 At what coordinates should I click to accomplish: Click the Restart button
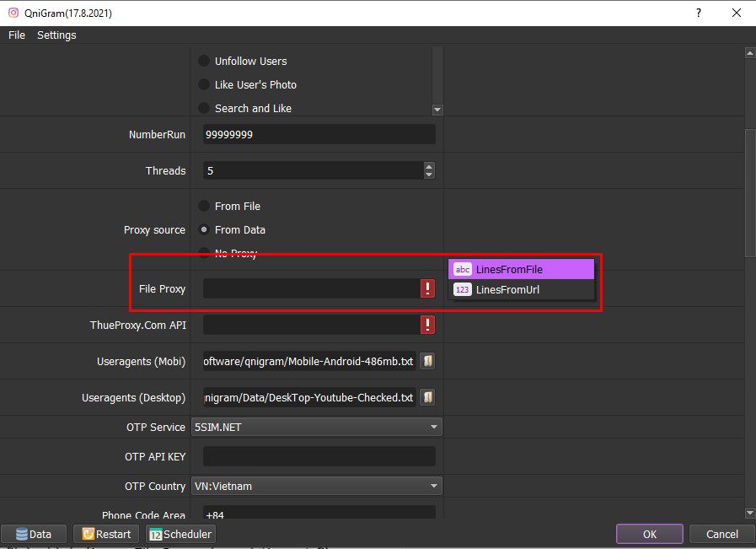pyautogui.click(x=106, y=534)
